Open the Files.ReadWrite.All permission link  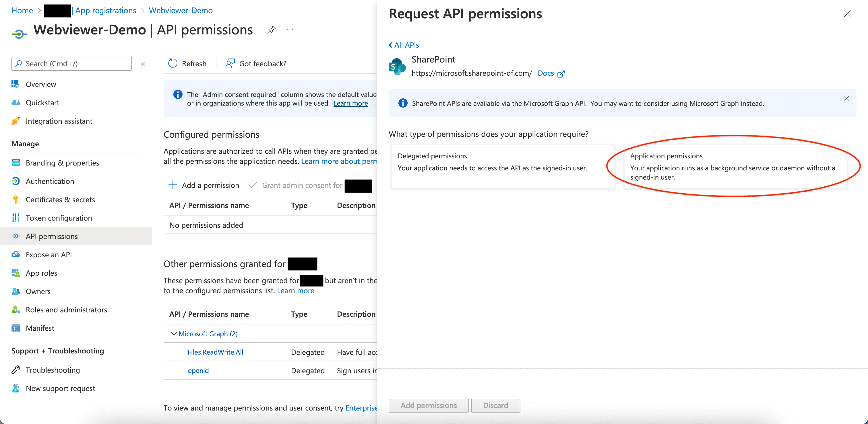(x=215, y=352)
